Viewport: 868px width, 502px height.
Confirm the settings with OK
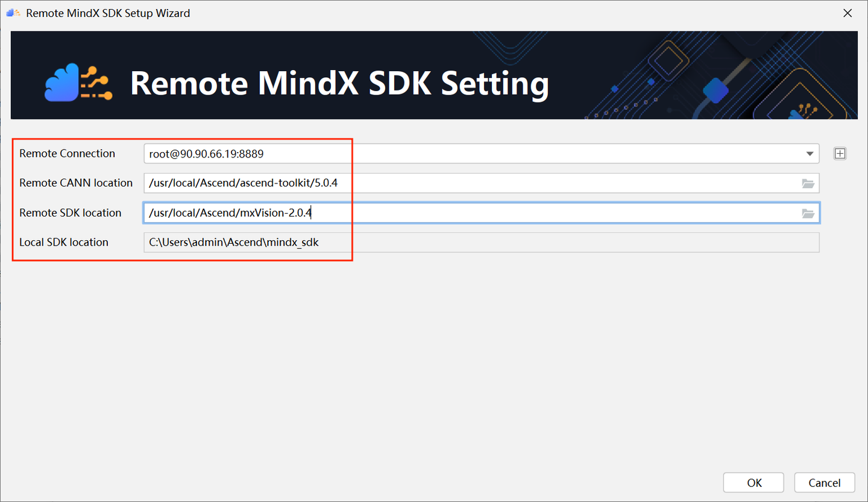click(753, 482)
